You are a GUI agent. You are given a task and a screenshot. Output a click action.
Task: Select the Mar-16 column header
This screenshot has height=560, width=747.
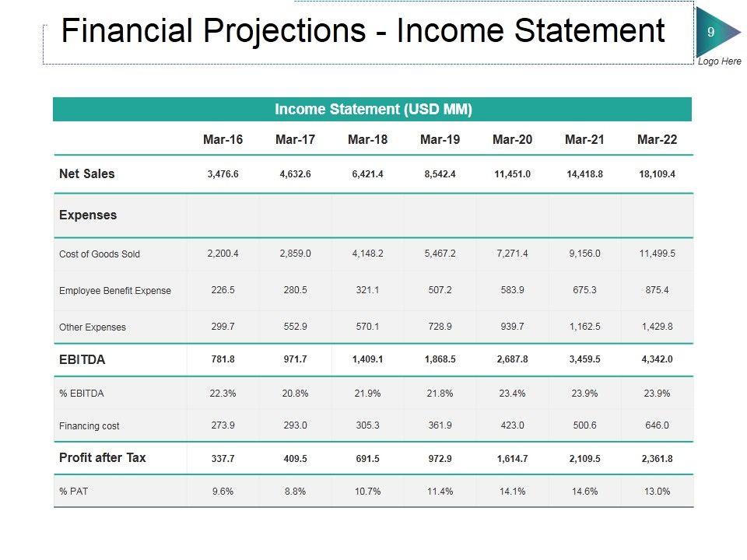tap(223, 140)
